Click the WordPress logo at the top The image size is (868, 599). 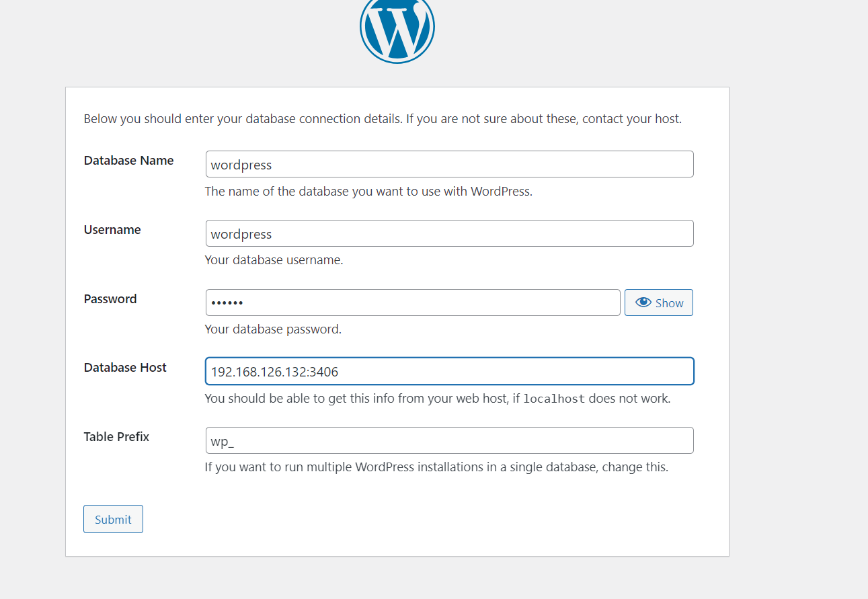point(397,28)
